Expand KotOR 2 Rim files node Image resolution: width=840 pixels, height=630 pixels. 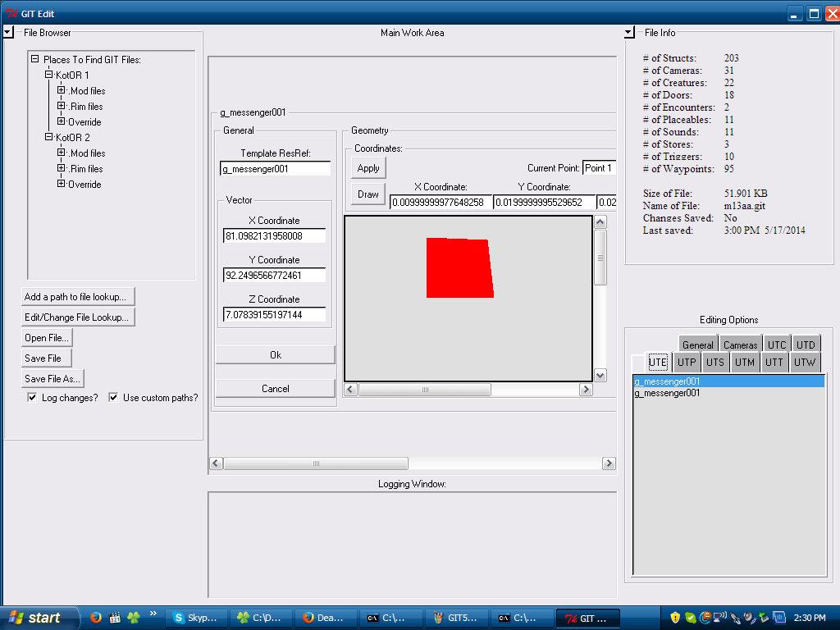[61, 167]
